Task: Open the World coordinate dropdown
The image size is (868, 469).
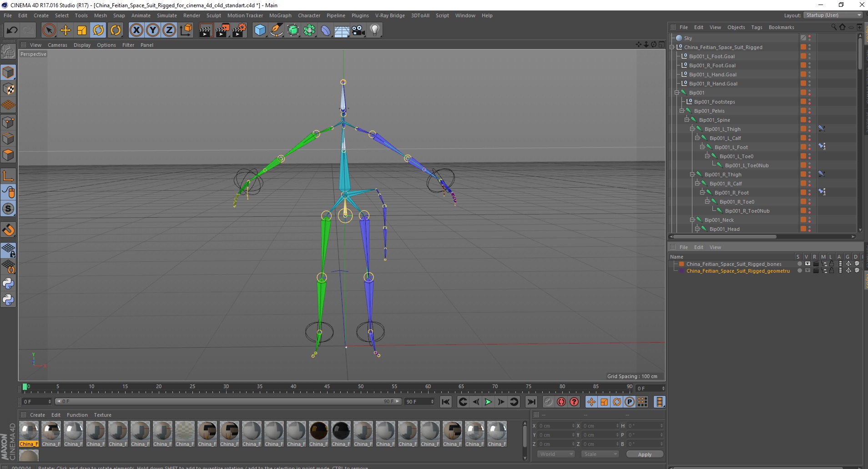Action: (x=556, y=454)
